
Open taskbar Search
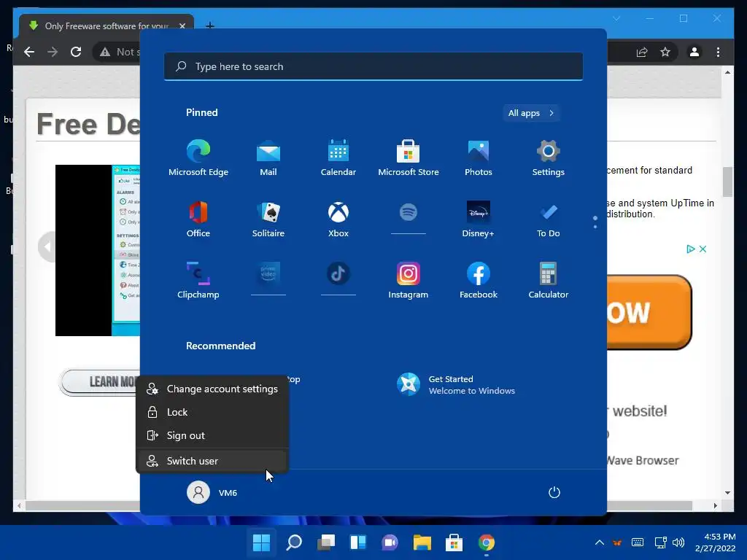pyautogui.click(x=294, y=542)
